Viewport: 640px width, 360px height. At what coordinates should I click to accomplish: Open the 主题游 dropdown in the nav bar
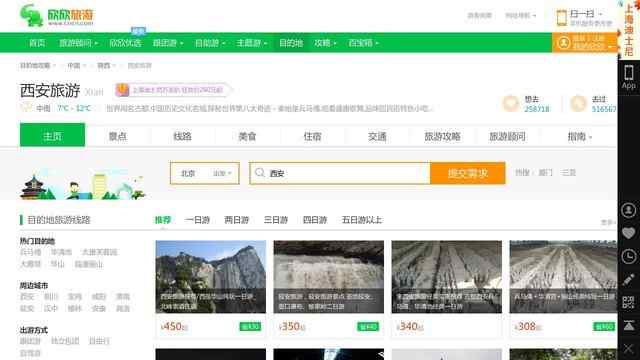[252, 43]
